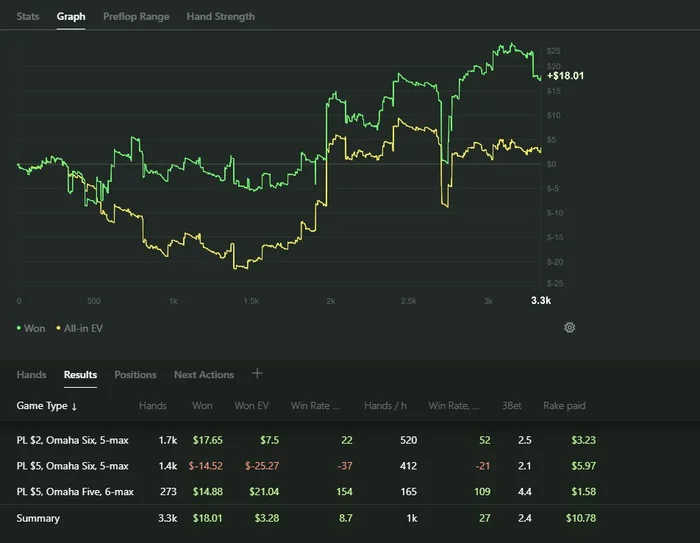This screenshot has width=700, height=543.
Task: Sort table by Hands column
Action: (153, 405)
